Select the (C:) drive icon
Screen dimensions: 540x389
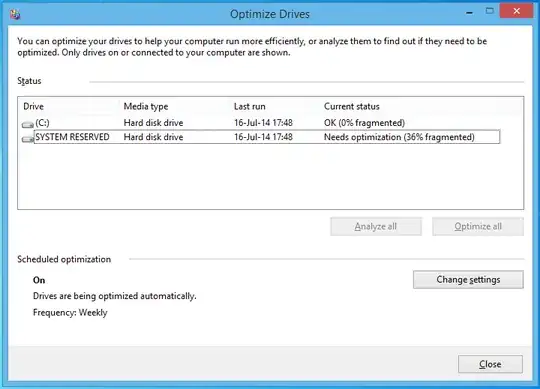pos(28,124)
